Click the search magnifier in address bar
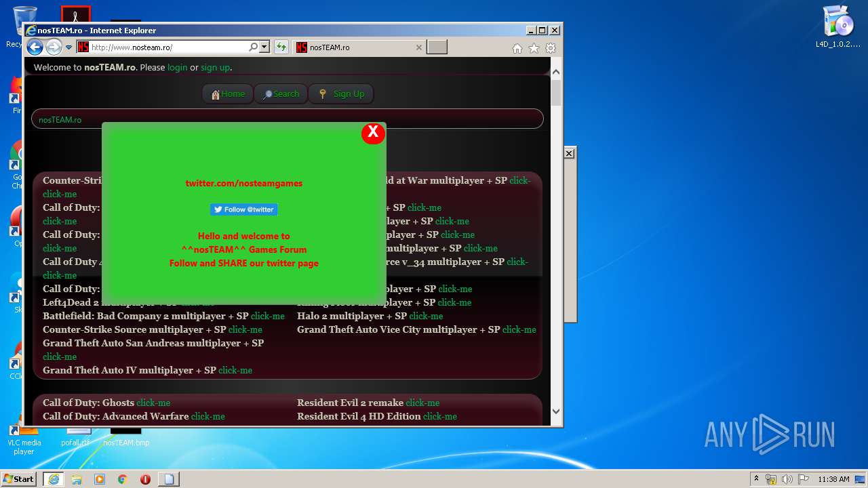Viewport: 868px width, 488px height. (x=254, y=47)
